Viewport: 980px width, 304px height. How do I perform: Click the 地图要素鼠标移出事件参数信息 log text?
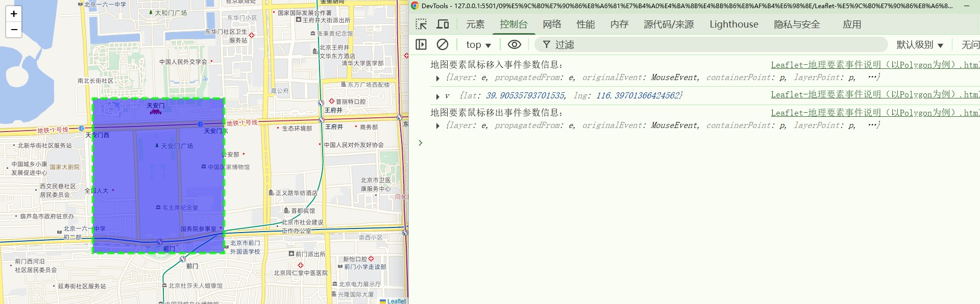[497, 113]
